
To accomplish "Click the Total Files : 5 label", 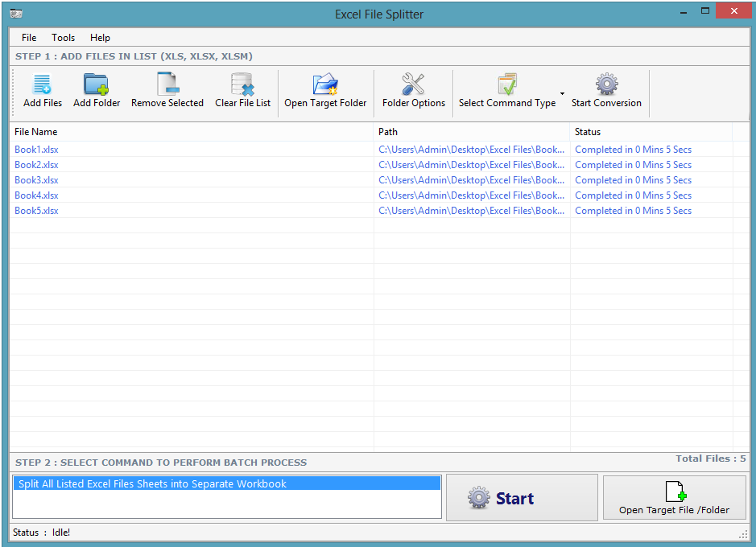I will 711,459.
